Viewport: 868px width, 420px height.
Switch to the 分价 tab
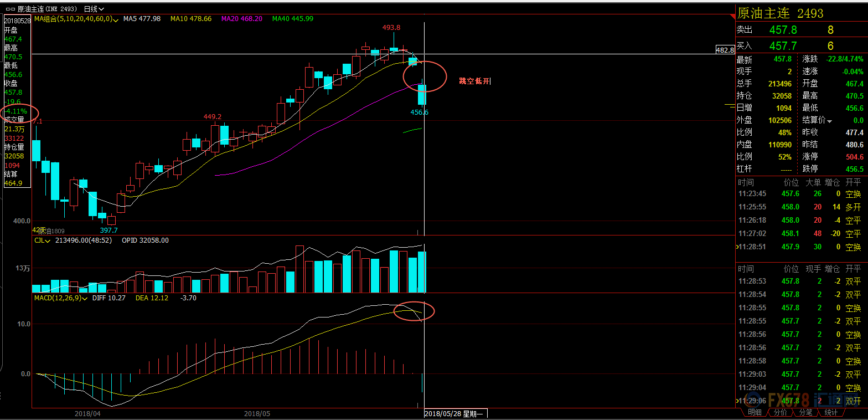[x=779, y=413]
